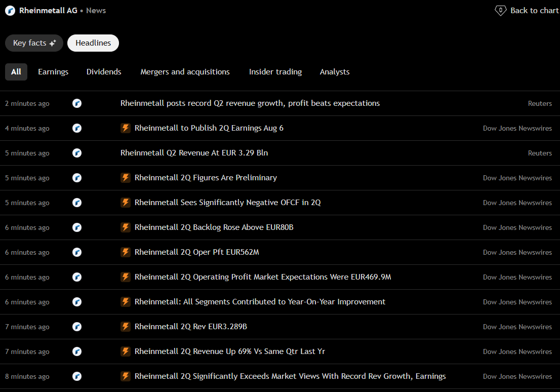Open '2Q Oper Pft EUR562M' headline

197,252
